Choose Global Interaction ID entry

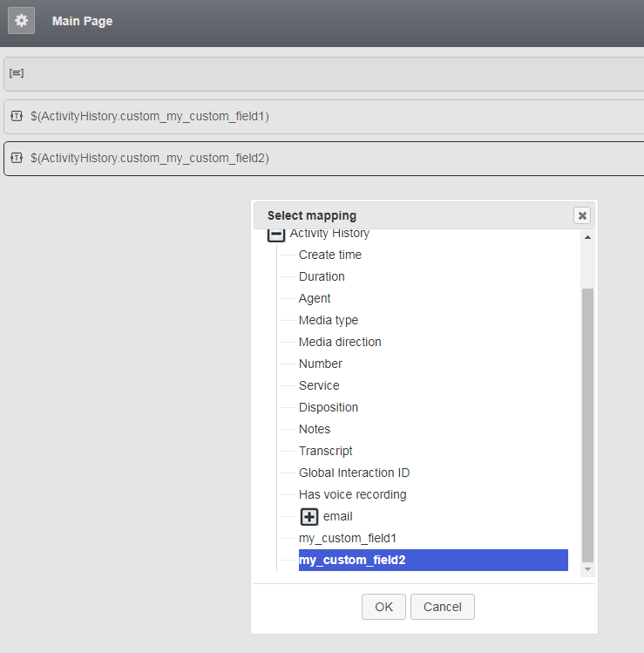pyautogui.click(x=354, y=473)
